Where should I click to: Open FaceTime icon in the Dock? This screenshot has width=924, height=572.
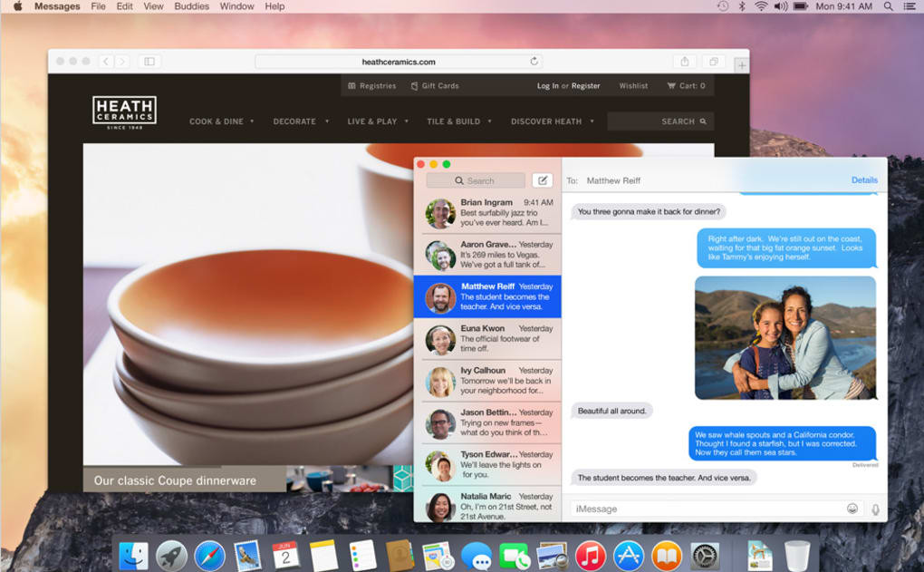coord(515,556)
